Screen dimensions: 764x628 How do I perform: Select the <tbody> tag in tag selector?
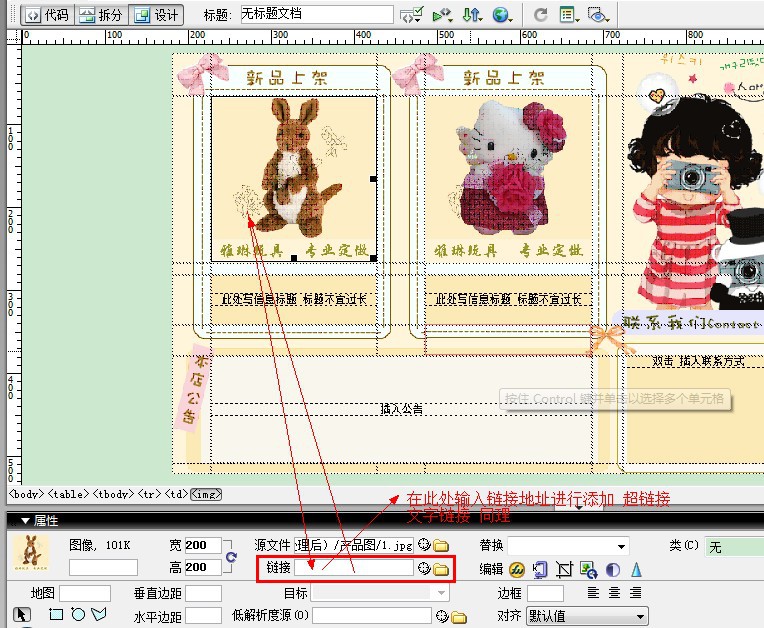click(113, 494)
